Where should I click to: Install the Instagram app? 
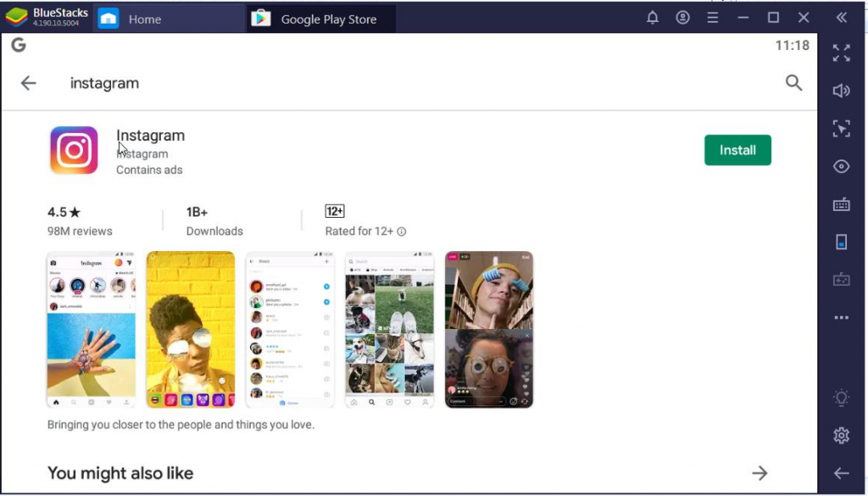737,150
